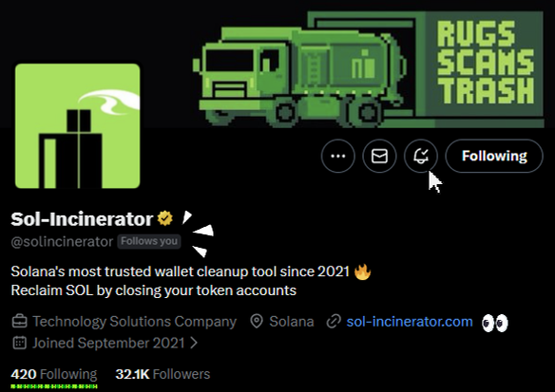This screenshot has width=555, height=392.
Task: Open the Sol-Incinerator profile picture
Action: [78, 126]
